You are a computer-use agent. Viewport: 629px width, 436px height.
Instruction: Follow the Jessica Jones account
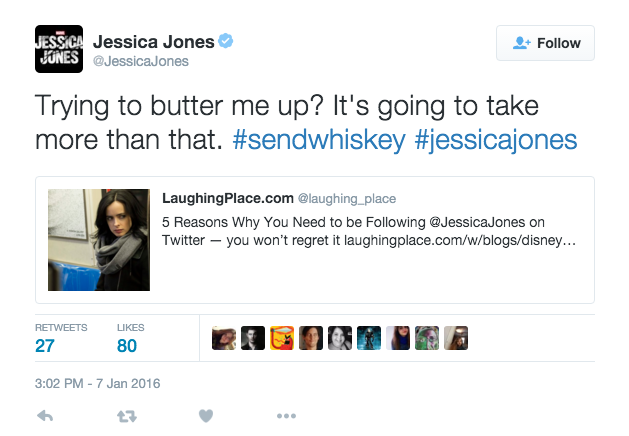click(545, 43)
